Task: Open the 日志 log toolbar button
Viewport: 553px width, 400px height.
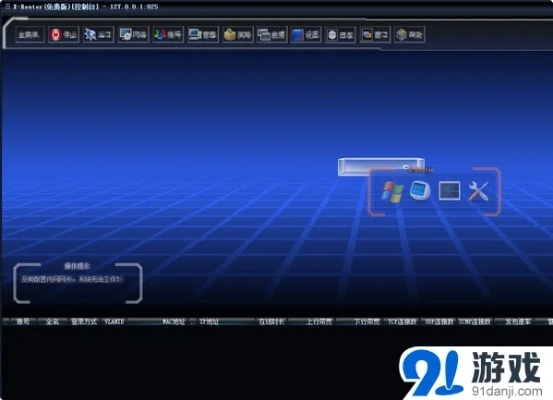Action: (340, 35)
